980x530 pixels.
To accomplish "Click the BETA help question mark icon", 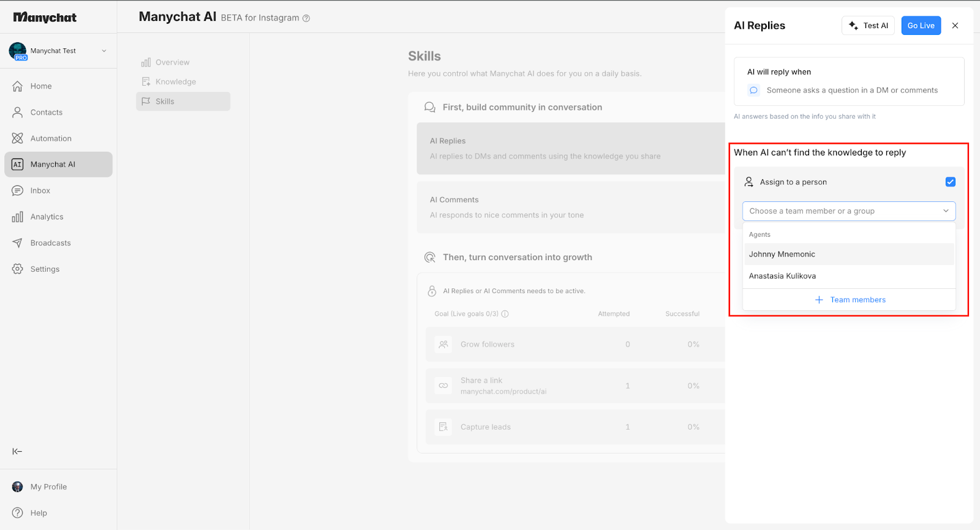I will pos(306,18).
